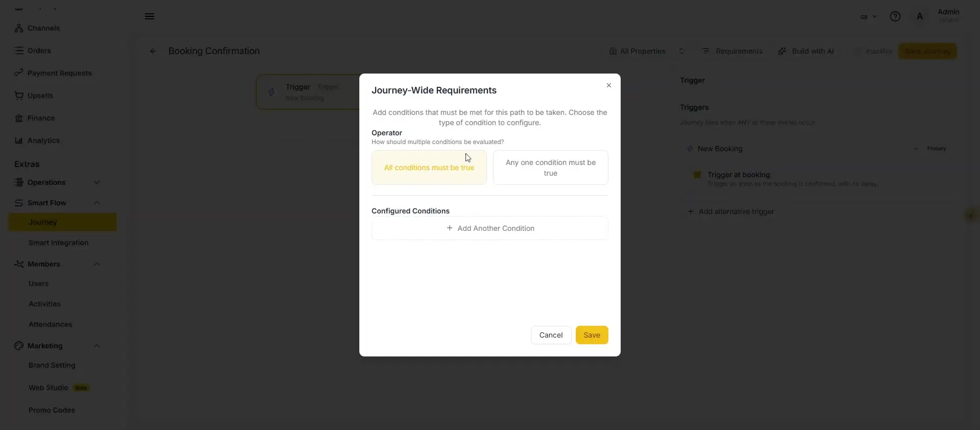Open Finance in the sidebar
This screenshot has height=430, width=980.
tap(41, 118)
